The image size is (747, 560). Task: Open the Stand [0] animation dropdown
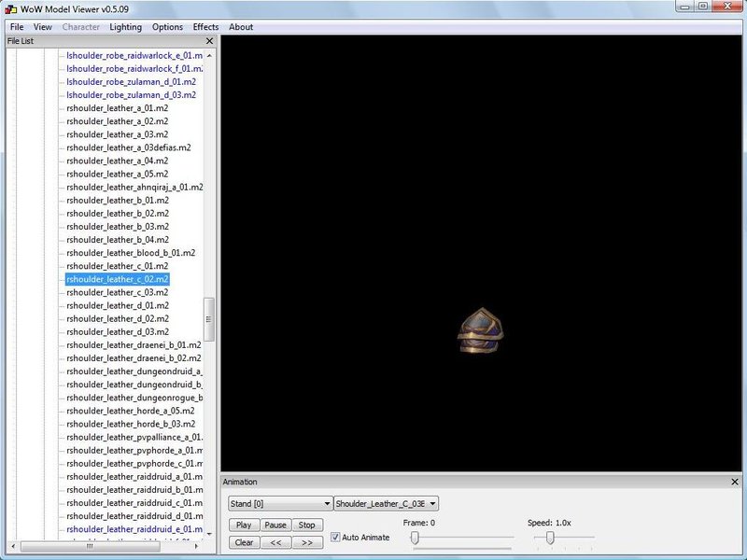[280, 503]
